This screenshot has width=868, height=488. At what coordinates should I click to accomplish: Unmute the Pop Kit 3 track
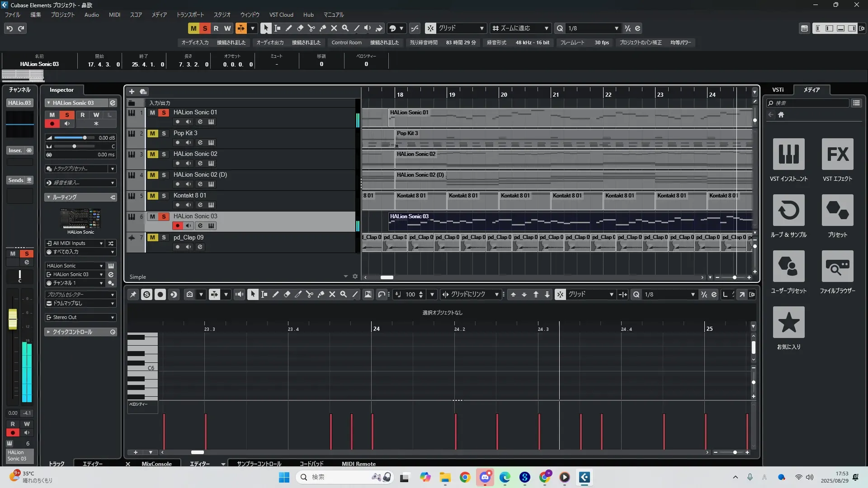pos(152,133)
